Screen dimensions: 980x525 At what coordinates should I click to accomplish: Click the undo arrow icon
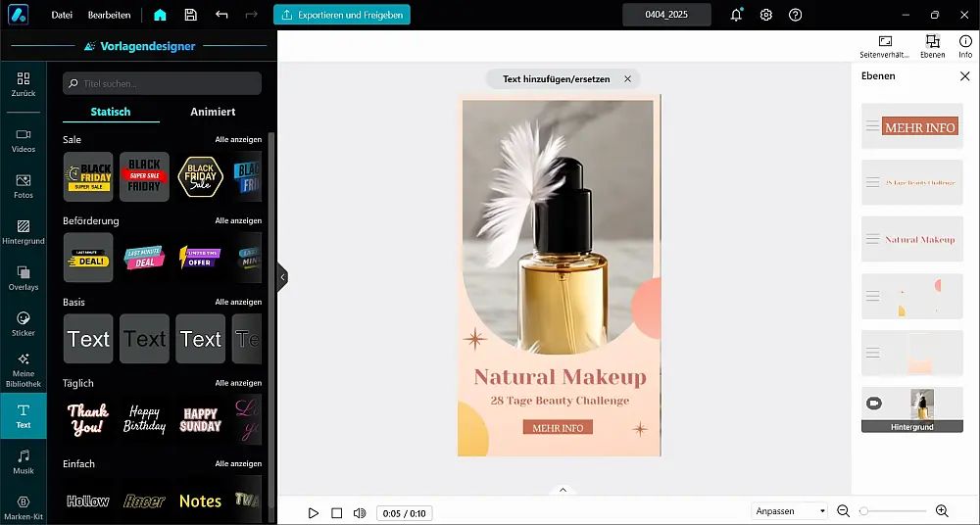coord(221,15)
